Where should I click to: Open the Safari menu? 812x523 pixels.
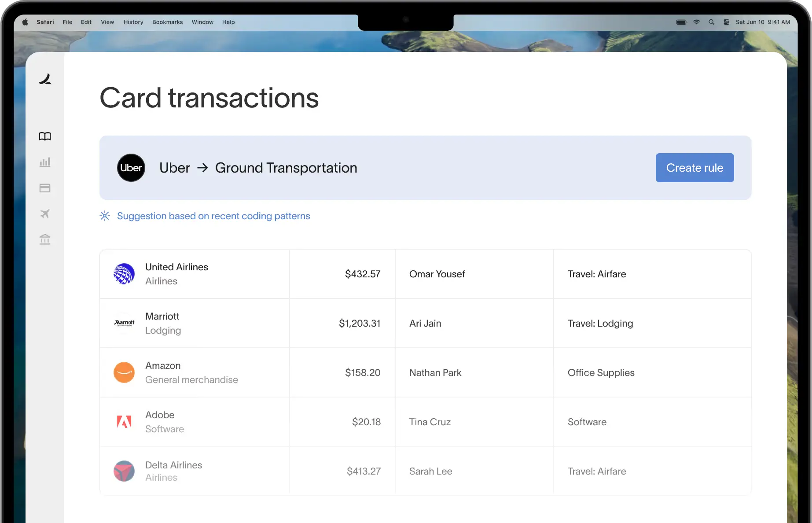45,22
